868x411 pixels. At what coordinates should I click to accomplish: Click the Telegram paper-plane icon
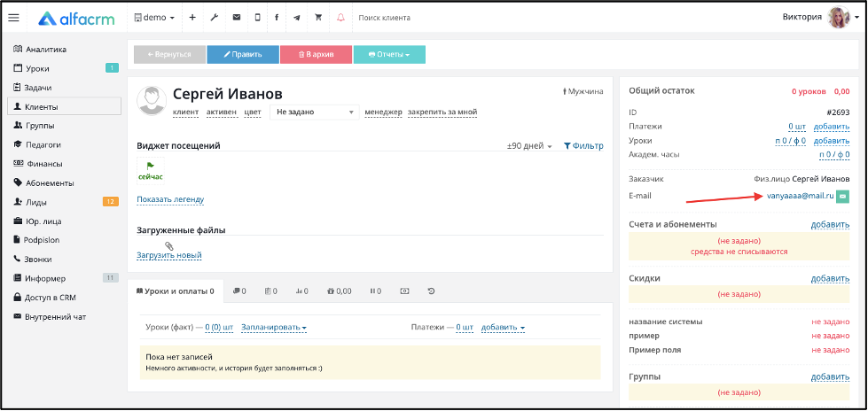point(297,18)
